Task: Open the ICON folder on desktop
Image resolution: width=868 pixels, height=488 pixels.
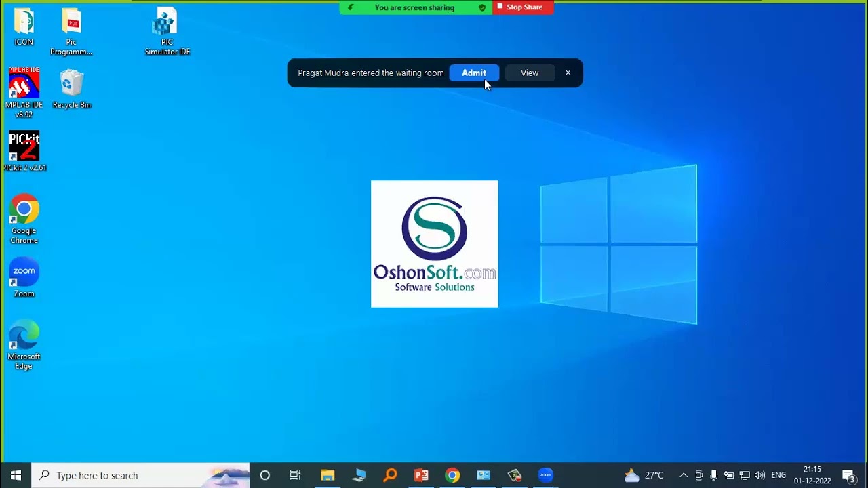Action: (24, 27)
